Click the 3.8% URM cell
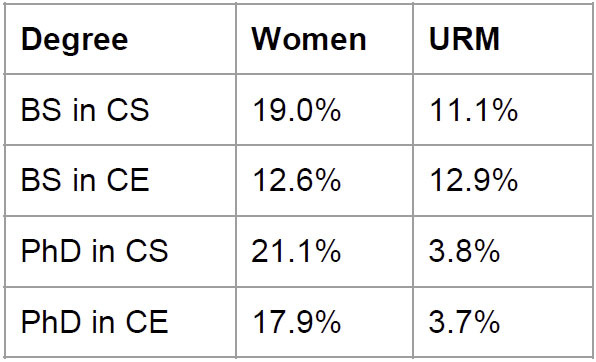 (464, 251)
